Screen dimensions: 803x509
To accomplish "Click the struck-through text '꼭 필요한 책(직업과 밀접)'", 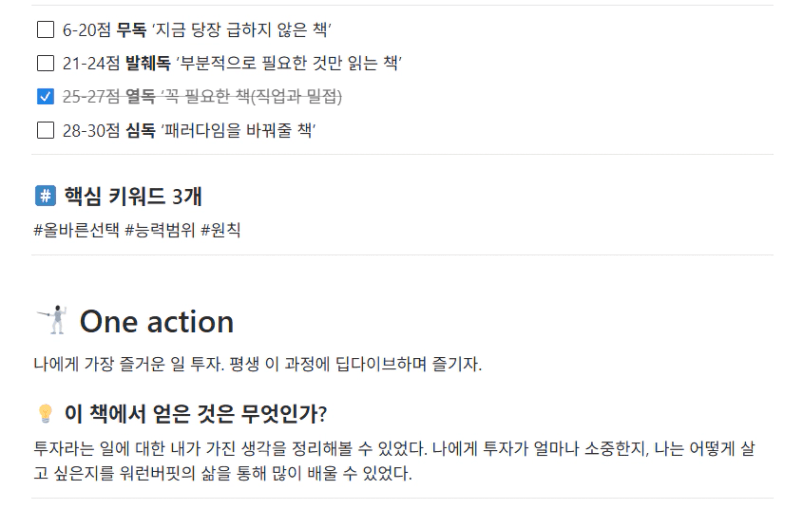I will [264, 97].
